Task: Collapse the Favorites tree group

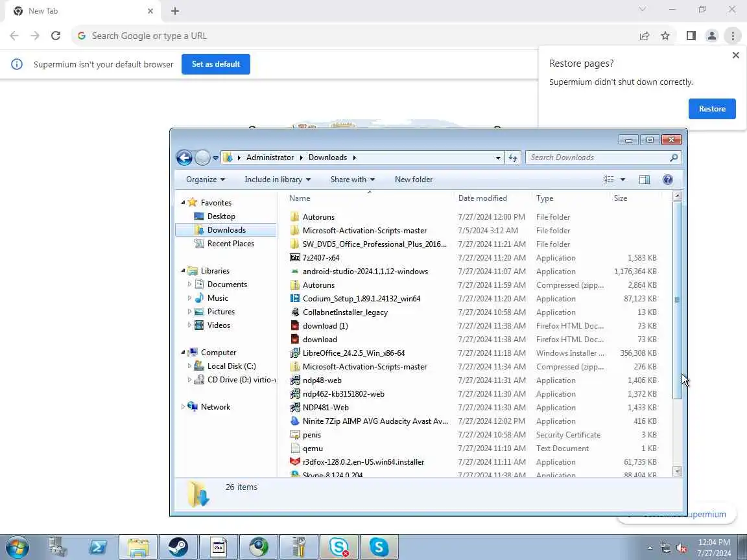Action: tap(183, 203)
